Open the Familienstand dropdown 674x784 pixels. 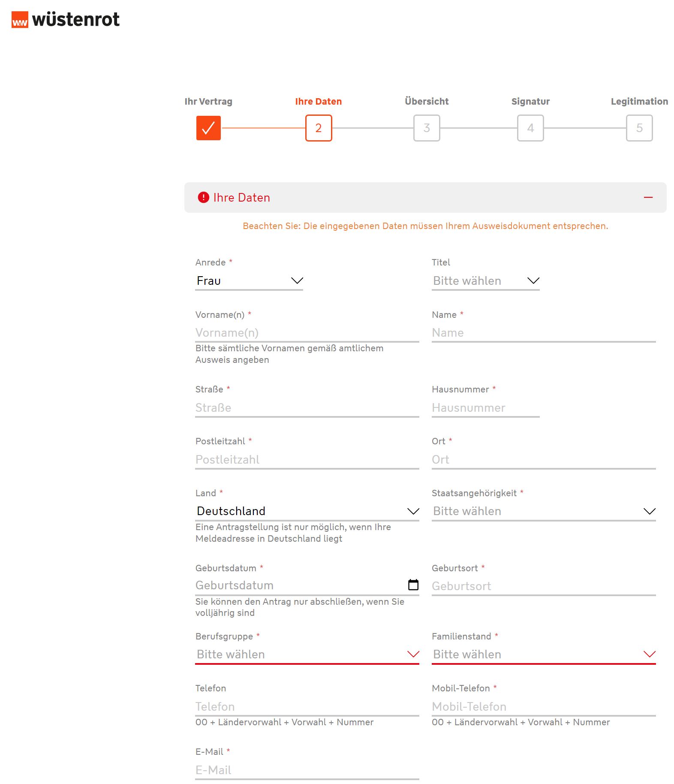point(544,654)
